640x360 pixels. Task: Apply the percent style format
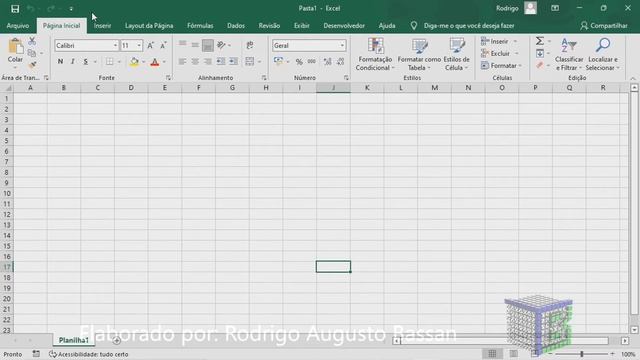click(299, 62)
